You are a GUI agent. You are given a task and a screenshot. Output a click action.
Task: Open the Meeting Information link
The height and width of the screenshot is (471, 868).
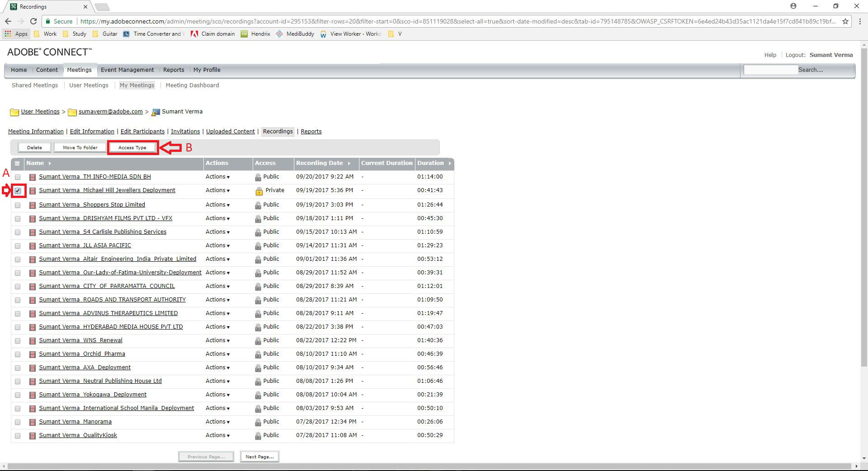coord(36,132)
